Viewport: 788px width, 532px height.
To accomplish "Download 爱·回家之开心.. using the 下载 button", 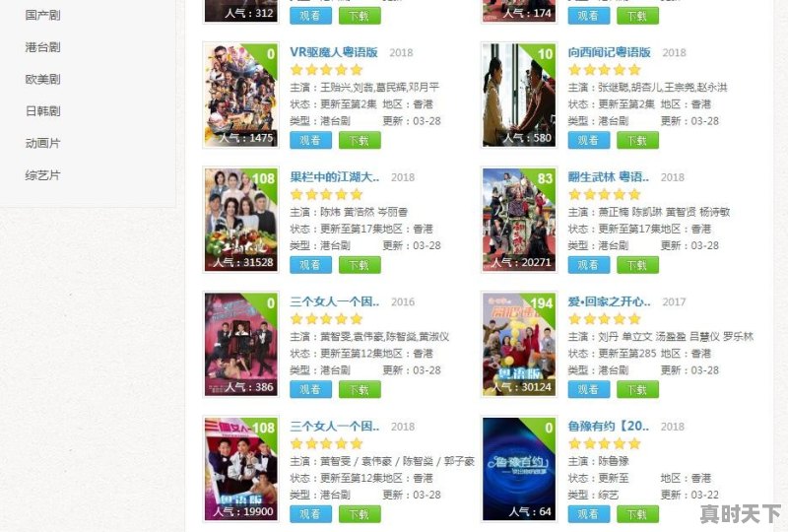I will pyautogui.click(x=637, y=390).
